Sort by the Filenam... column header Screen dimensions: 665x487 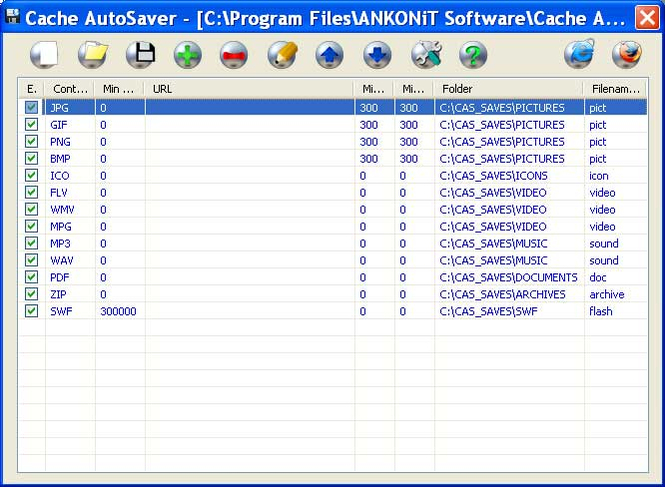(616, 89)
